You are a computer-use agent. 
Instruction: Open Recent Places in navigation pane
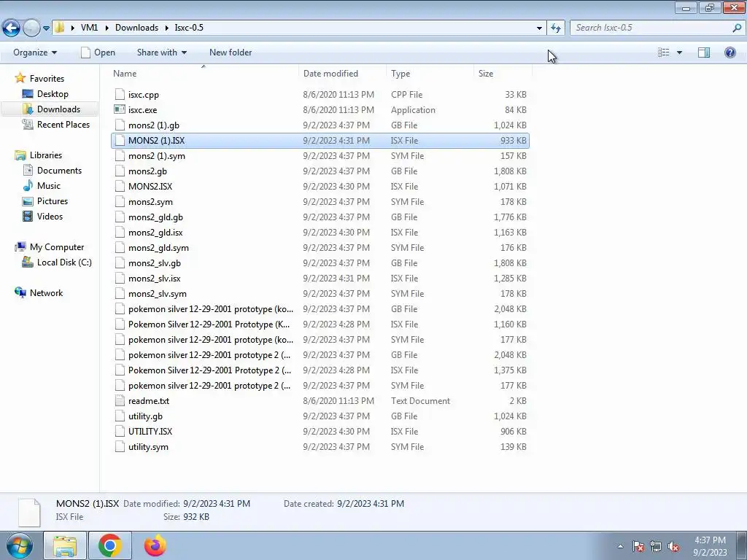[x=56, y=124]
